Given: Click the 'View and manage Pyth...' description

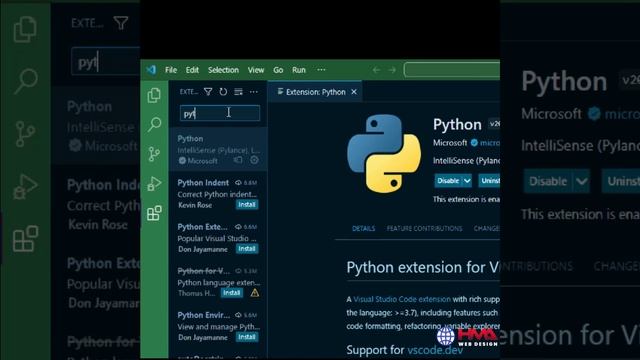Looking at the screenshot, I should [219, 327].
